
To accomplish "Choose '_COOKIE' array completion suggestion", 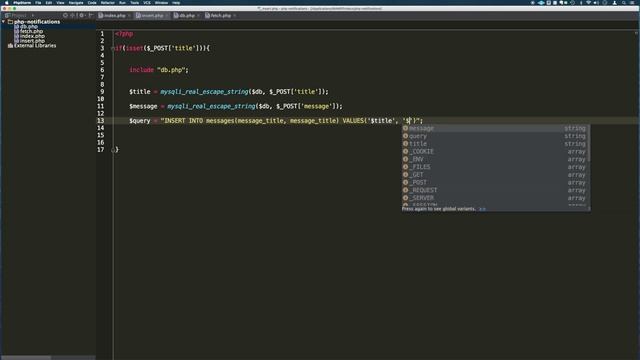I will 495,151.
